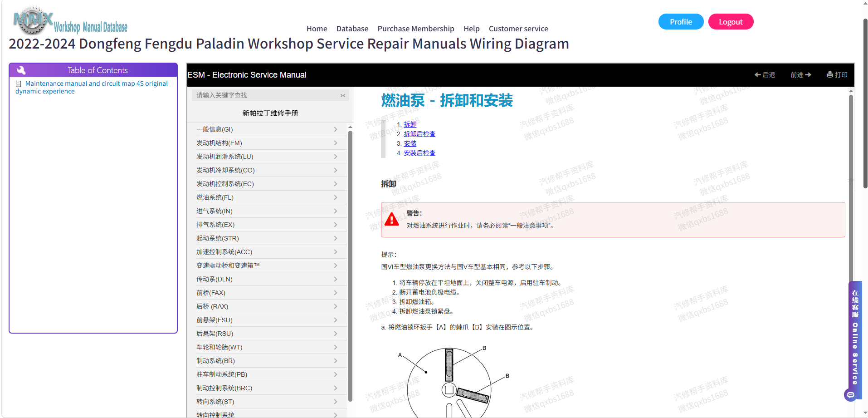This screenshot has height=418, width=868.
Task: Open the Help menu item
Action: point(472,29)
